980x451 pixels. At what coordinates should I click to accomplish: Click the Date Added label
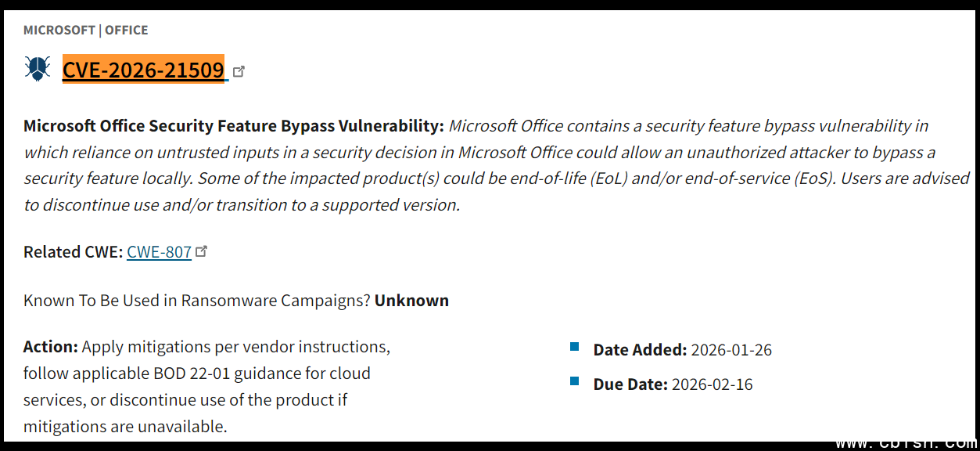[640, 350]
